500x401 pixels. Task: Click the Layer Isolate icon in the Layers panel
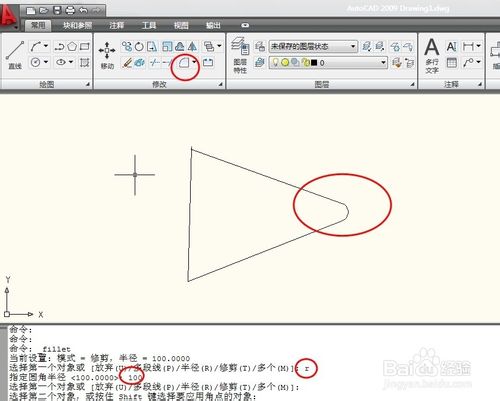click(366, 46)
